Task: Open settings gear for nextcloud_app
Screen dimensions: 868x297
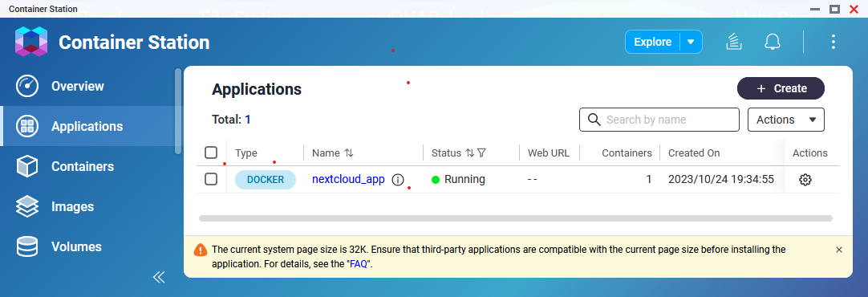Action: point(805,180)
